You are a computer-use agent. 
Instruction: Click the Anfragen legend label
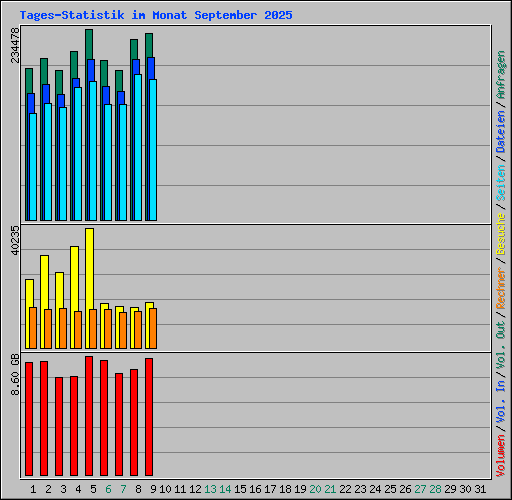[x=501, y=75]
